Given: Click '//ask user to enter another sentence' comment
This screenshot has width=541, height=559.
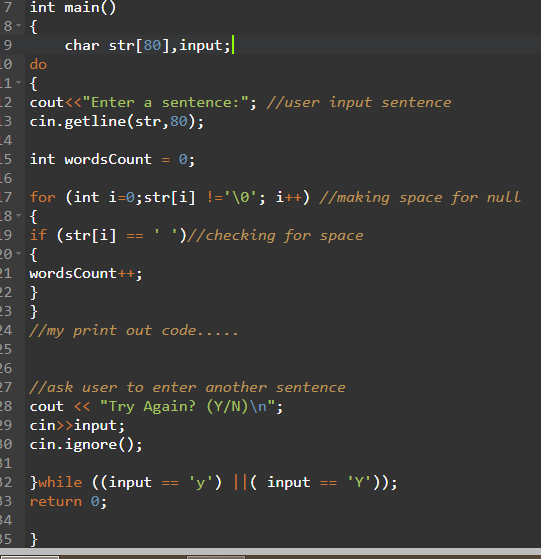Looking at the screenshot, I should point(187,388).
